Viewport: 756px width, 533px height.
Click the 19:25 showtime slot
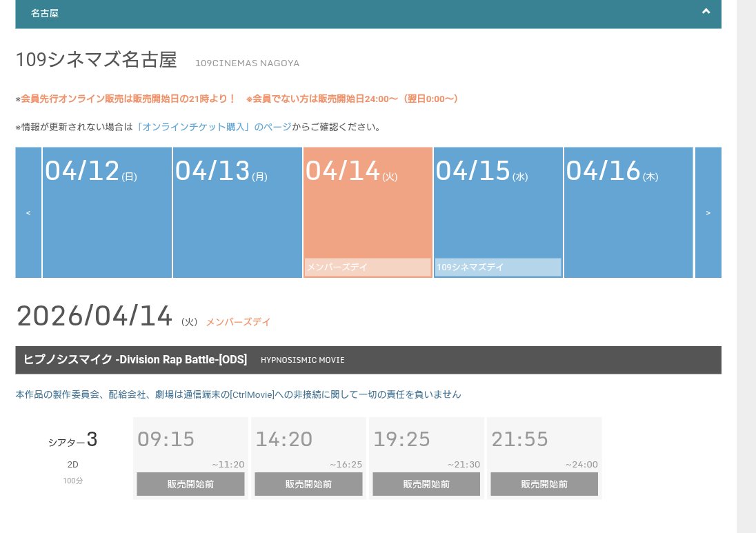(426, 459)
